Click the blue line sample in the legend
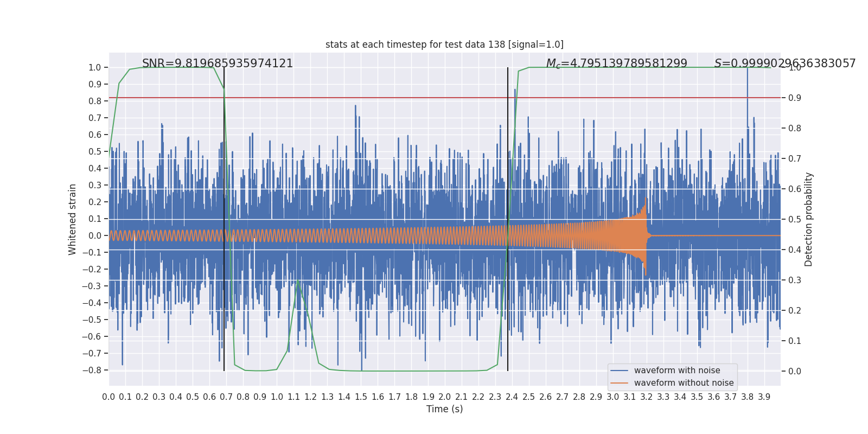The width and height of the screenshot is (868, 434). point(620,371)
